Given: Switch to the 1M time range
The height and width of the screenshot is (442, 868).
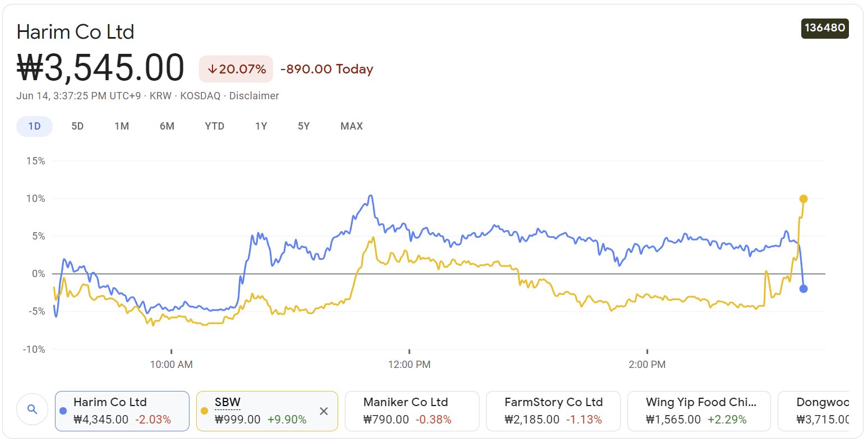Looking at the screenshot, I should pos(122,126).
